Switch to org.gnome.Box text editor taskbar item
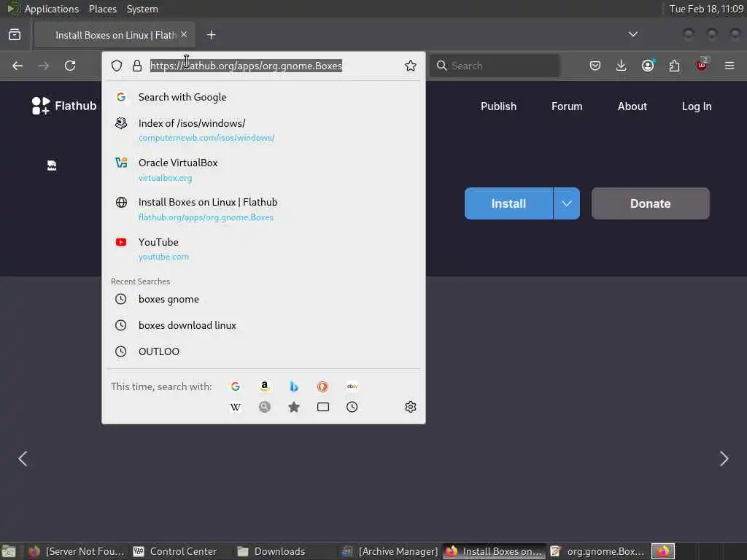Viewport: 747px width, 560px height. click(x=597, y=551)
